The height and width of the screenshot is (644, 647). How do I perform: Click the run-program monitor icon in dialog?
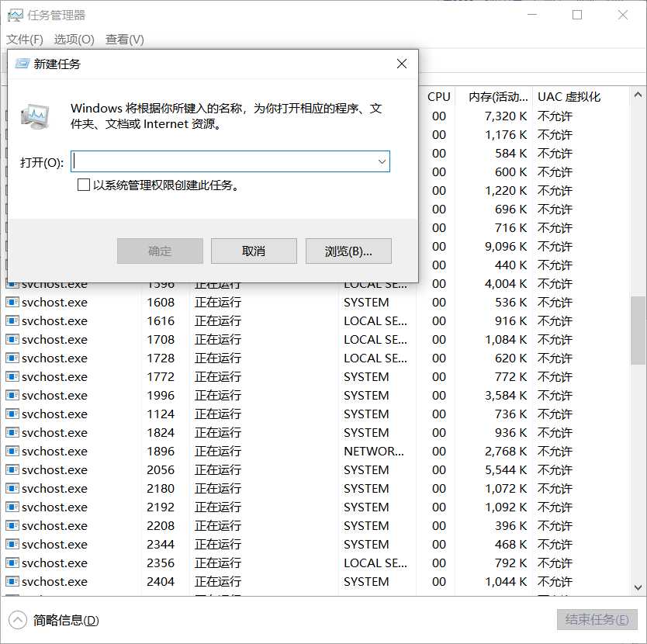(x=35, y=116)
